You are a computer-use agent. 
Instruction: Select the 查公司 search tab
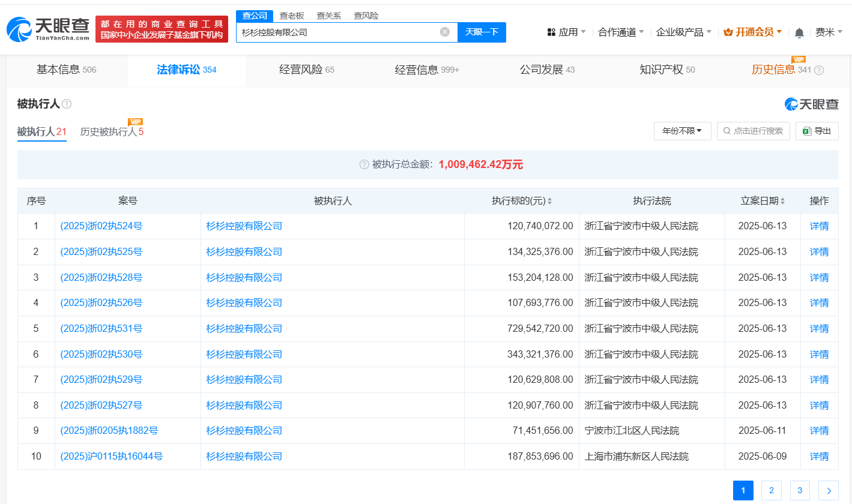click(255, 16)
